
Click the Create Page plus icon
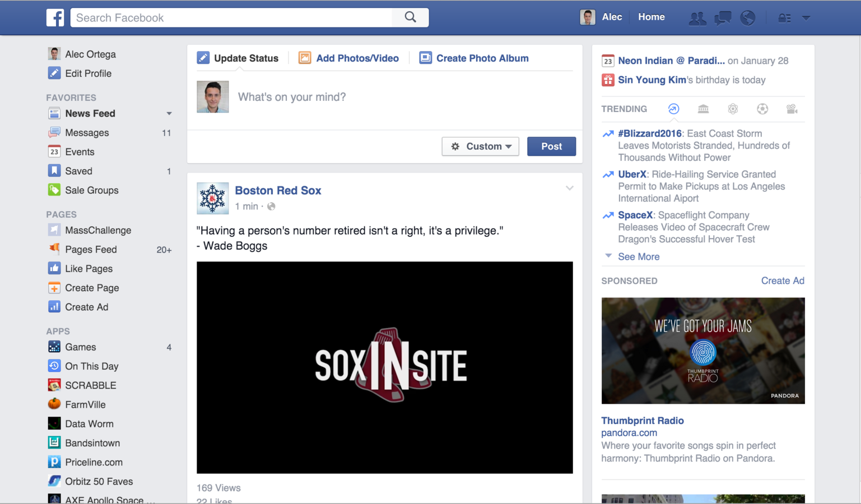pos(54,288)
